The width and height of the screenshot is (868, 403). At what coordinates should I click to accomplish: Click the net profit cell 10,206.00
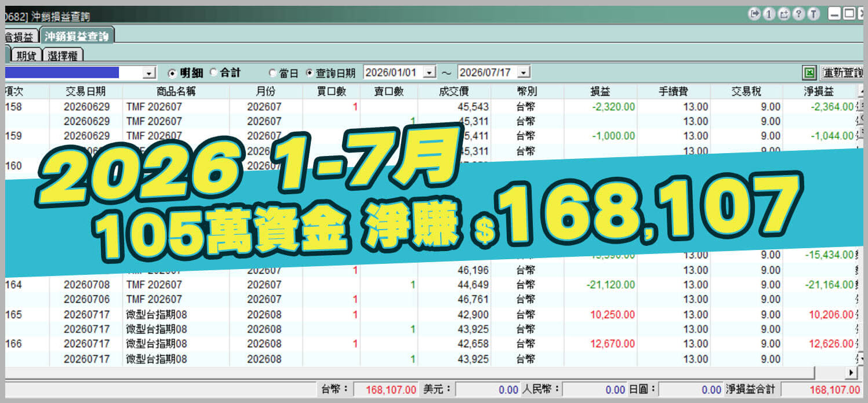[831, 314]
